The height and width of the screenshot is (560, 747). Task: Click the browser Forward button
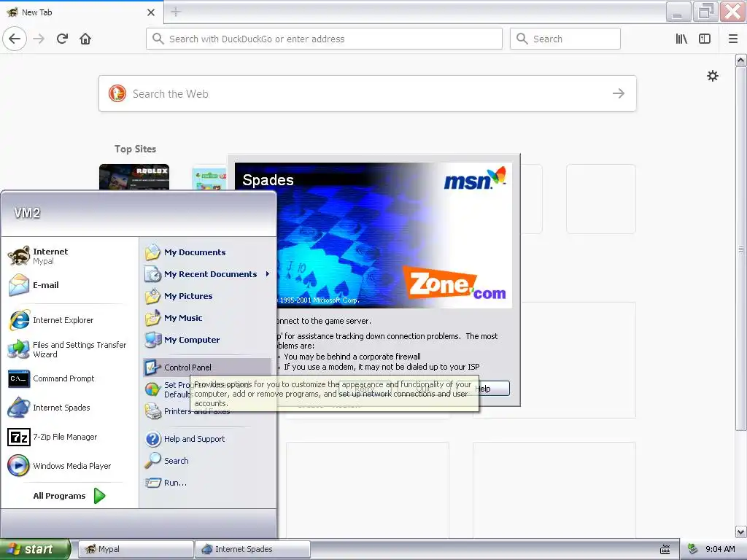point(39,39)
